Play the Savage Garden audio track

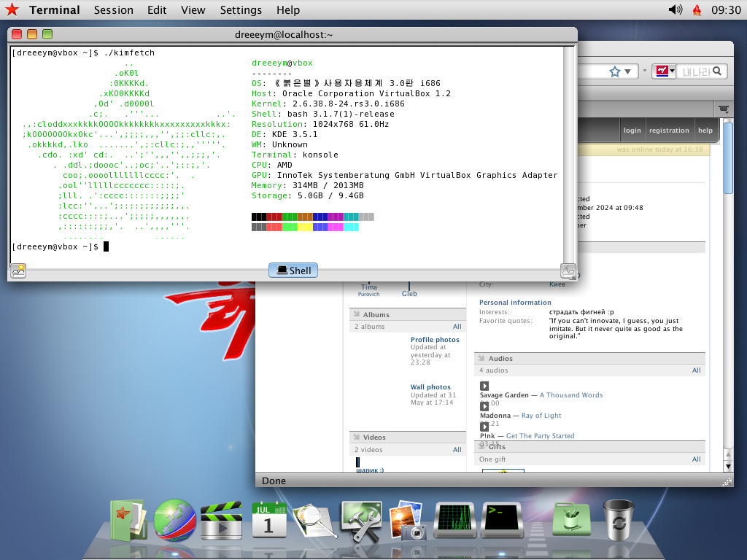pos(484,386)
